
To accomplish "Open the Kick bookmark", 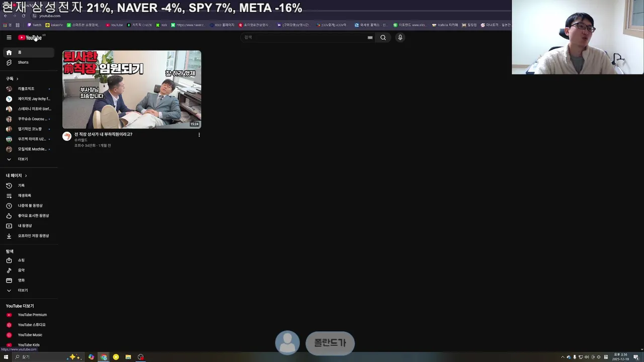I will coord(162,25).
